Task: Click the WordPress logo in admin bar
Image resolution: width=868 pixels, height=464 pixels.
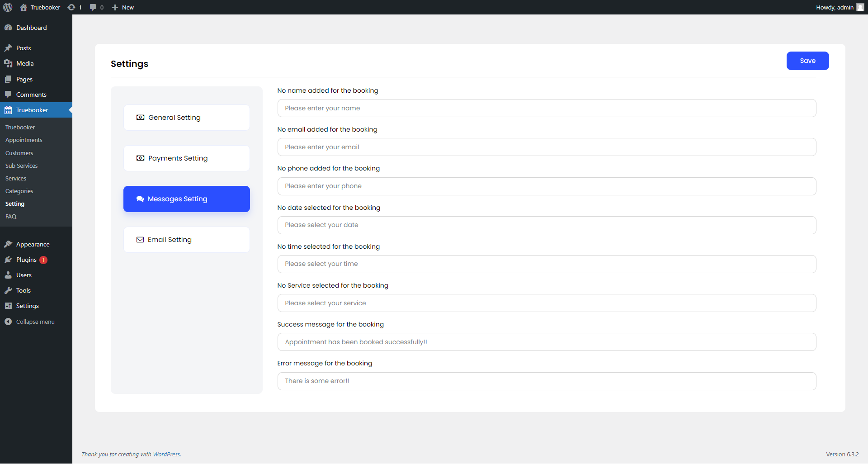Action: (x=7, y=7)
